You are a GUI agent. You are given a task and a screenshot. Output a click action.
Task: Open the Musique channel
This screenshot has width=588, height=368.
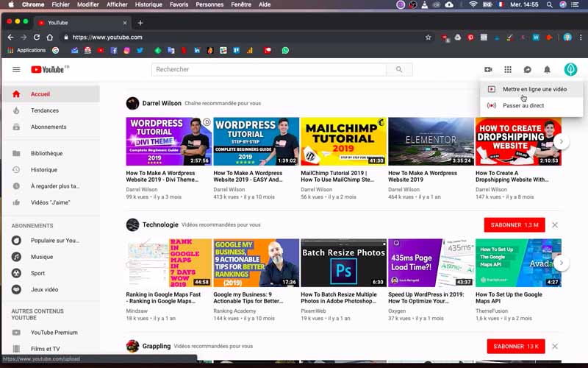pos(51,257)
